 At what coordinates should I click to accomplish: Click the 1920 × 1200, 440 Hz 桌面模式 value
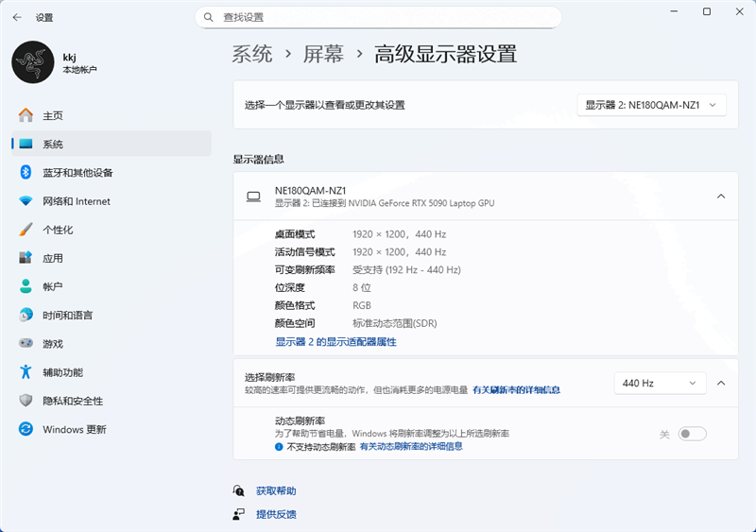click(399, 234)
